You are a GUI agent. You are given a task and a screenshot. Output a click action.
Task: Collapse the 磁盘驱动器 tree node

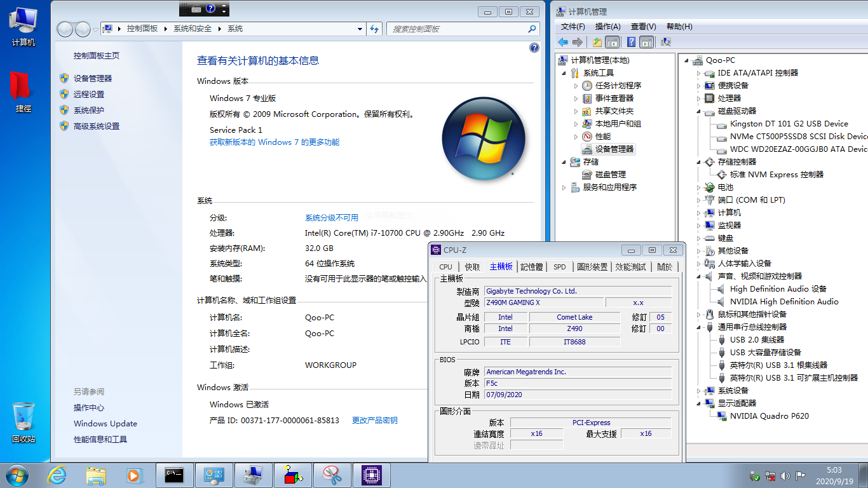pos(698,111)
